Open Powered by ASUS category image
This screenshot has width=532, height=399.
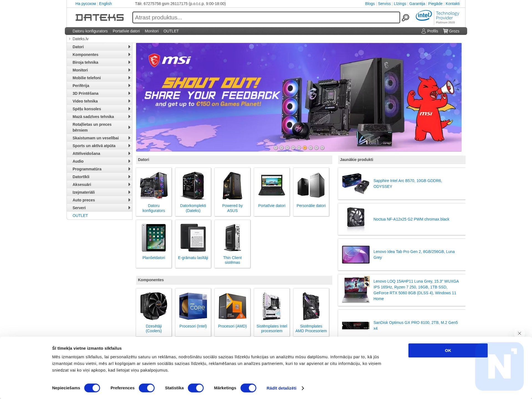(232, 186)
